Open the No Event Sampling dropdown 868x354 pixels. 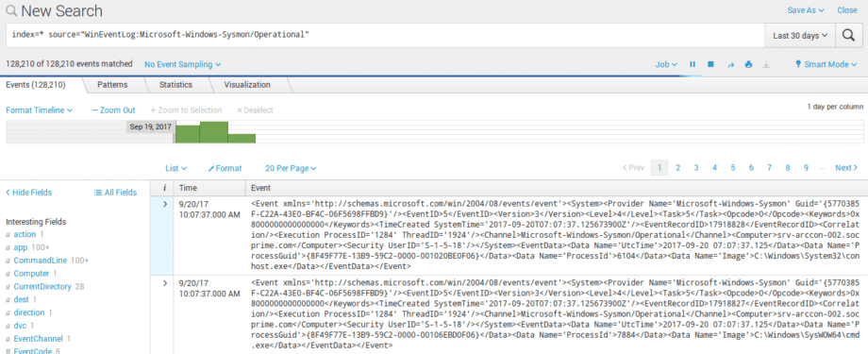[183, 64]
